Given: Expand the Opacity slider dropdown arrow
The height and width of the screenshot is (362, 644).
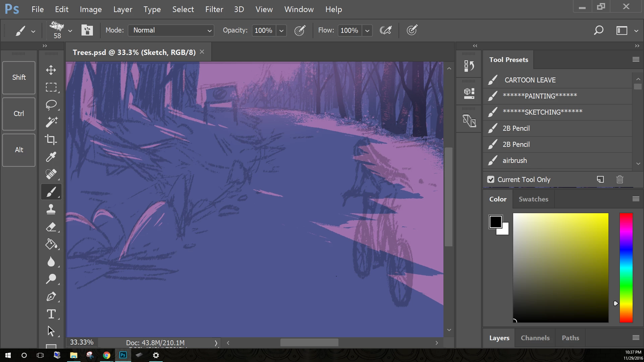Looking at the screenshot, I should [x=281, y=31].
